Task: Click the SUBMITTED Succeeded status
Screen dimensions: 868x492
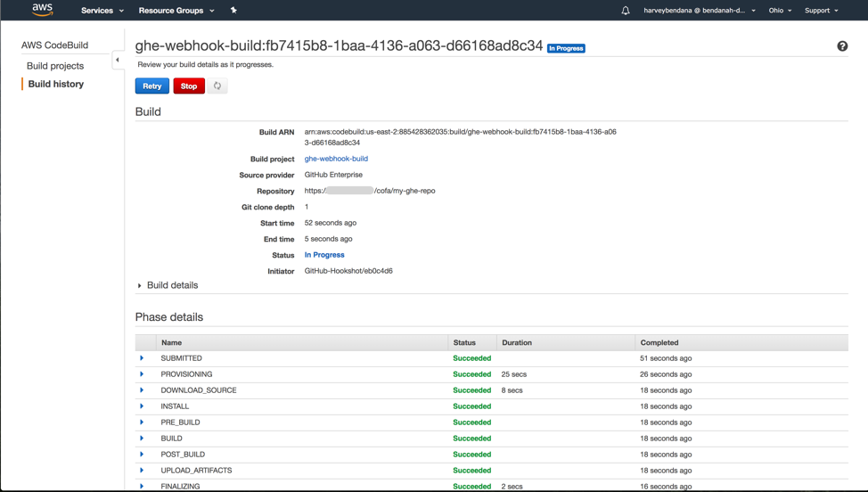Action: coord(472,358)
